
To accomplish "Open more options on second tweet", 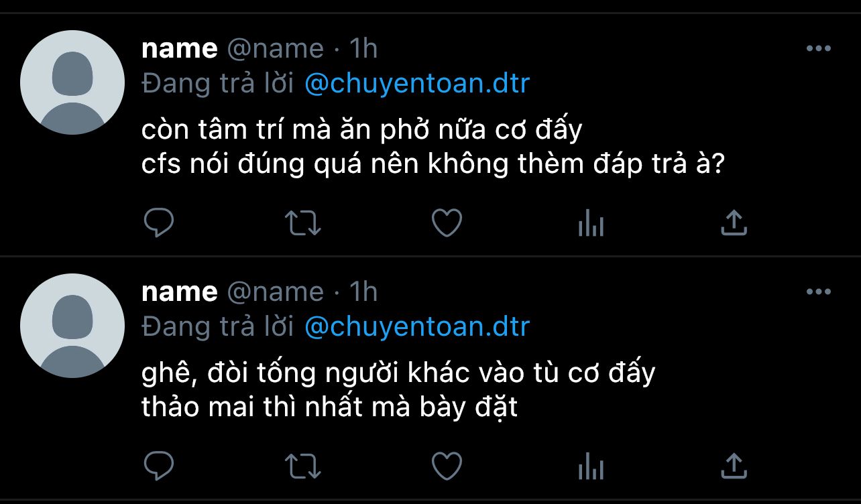I will click(818, 292).
